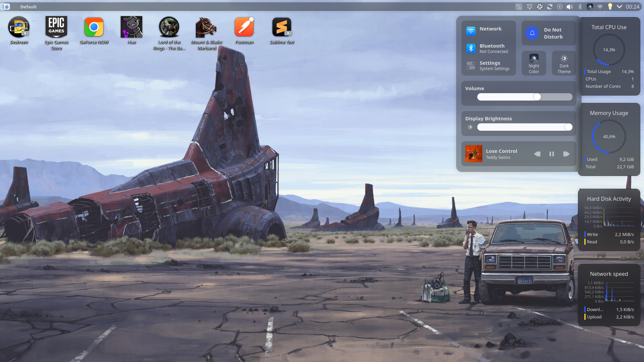Click the Slack tray icon
644x362 pixels.
tap(540, 7)
